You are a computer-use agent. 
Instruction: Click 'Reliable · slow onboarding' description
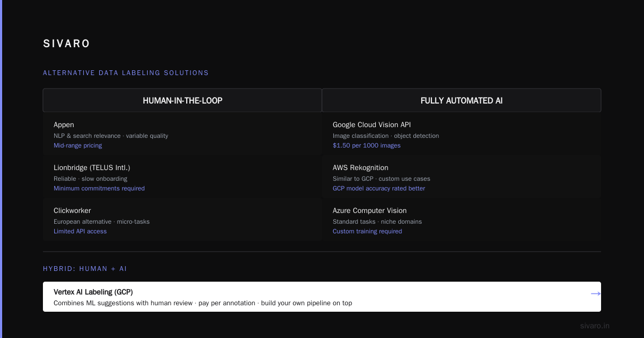91,179
